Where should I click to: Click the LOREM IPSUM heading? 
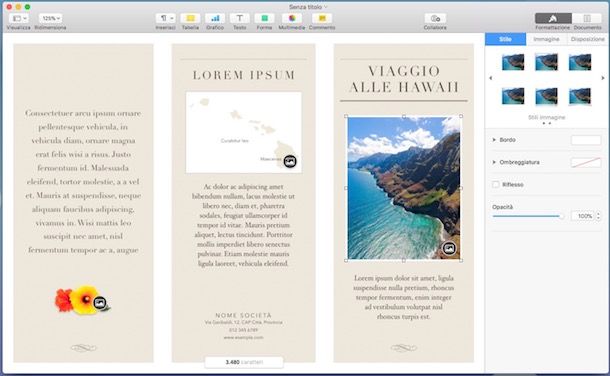pyautogui.click(x=244, y=75)
